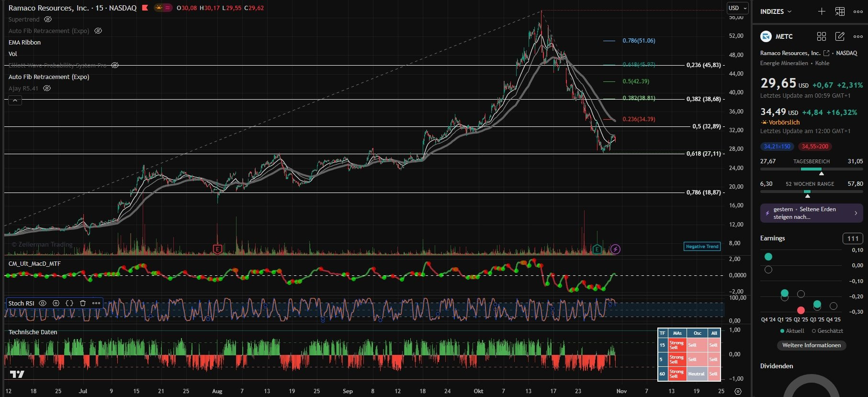Delete Stoch RSI with trash icon
868x397 pixels.
[x=83, y=303]
